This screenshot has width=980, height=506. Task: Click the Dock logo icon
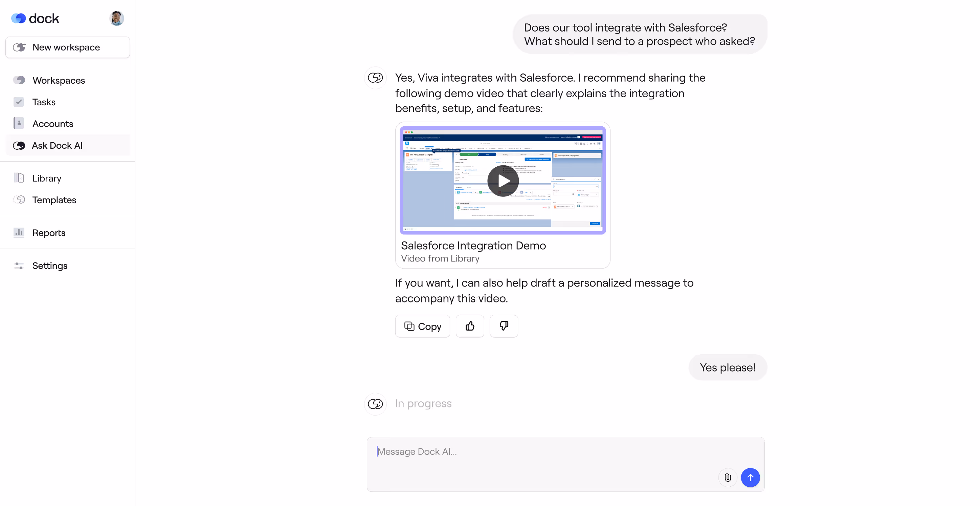click(18, 18)
